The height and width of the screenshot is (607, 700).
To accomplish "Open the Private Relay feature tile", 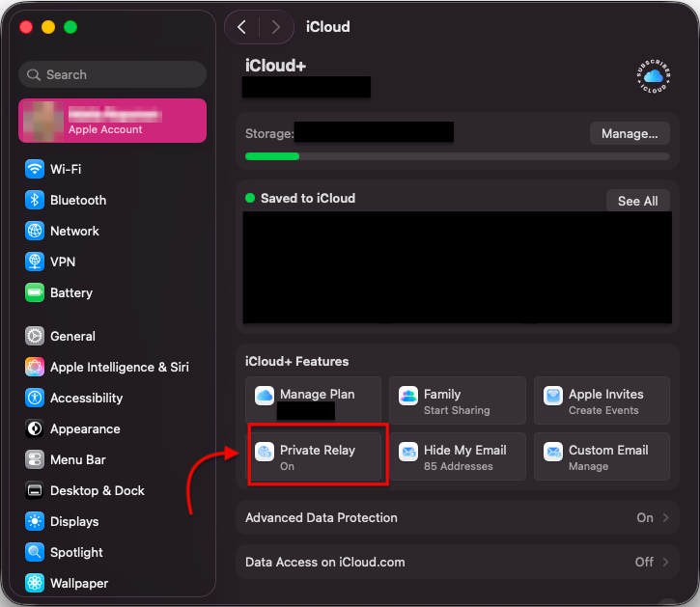I will point(314,456).
